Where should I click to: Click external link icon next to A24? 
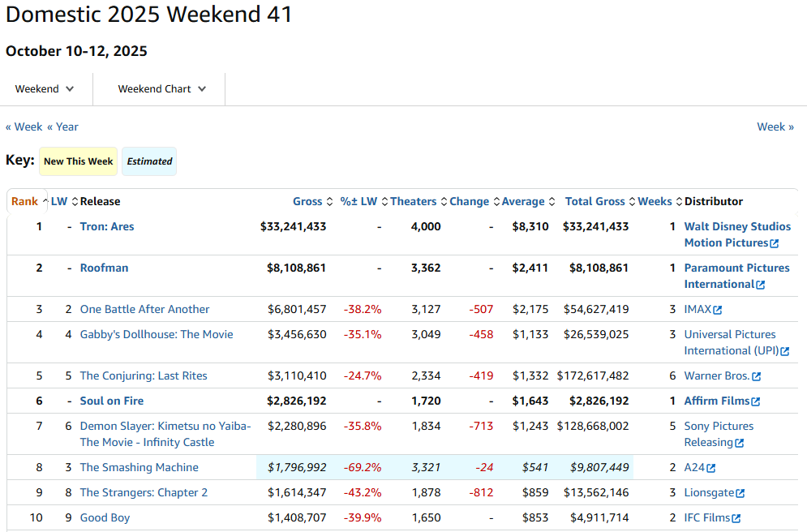pyautogui.click(x=711, y=468)
